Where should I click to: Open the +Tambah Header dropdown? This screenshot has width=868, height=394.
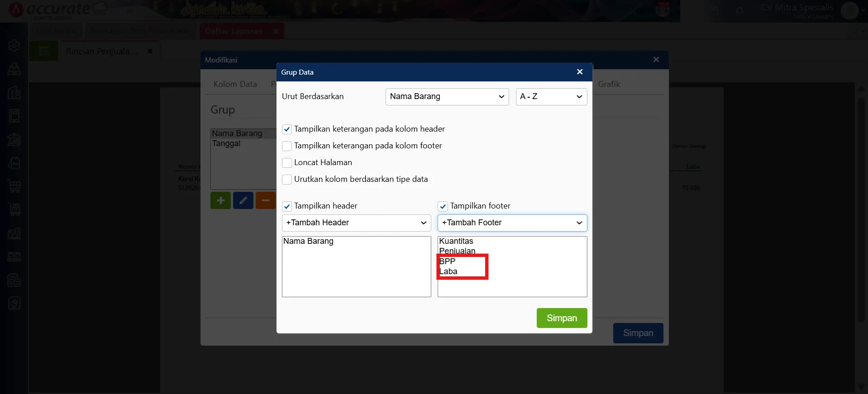click(x=356, y=223)
